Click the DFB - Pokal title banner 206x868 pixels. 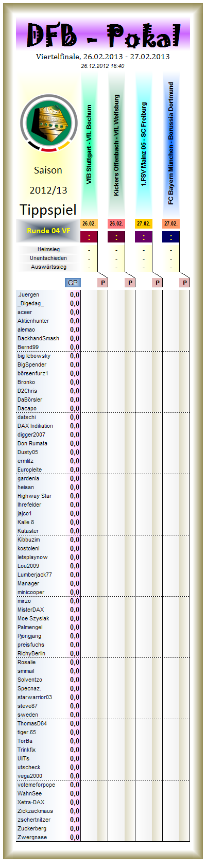point(103,35)
